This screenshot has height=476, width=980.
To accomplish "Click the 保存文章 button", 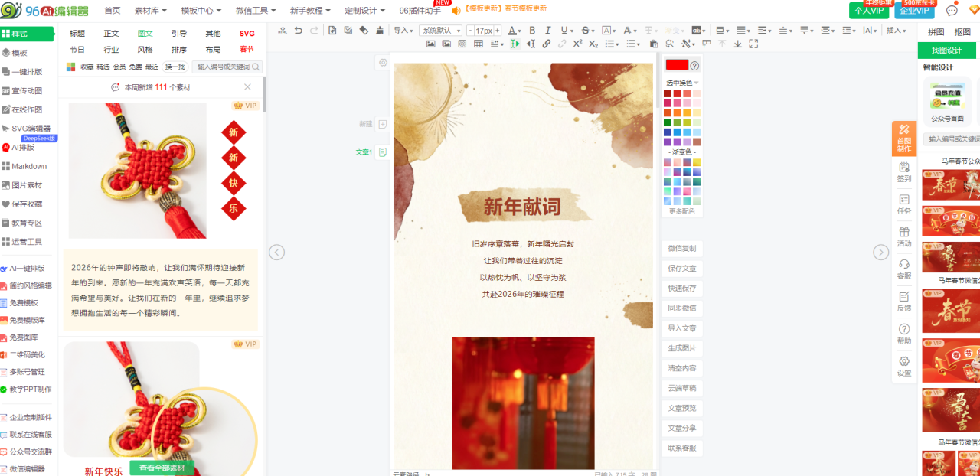I will pos(681,269).
